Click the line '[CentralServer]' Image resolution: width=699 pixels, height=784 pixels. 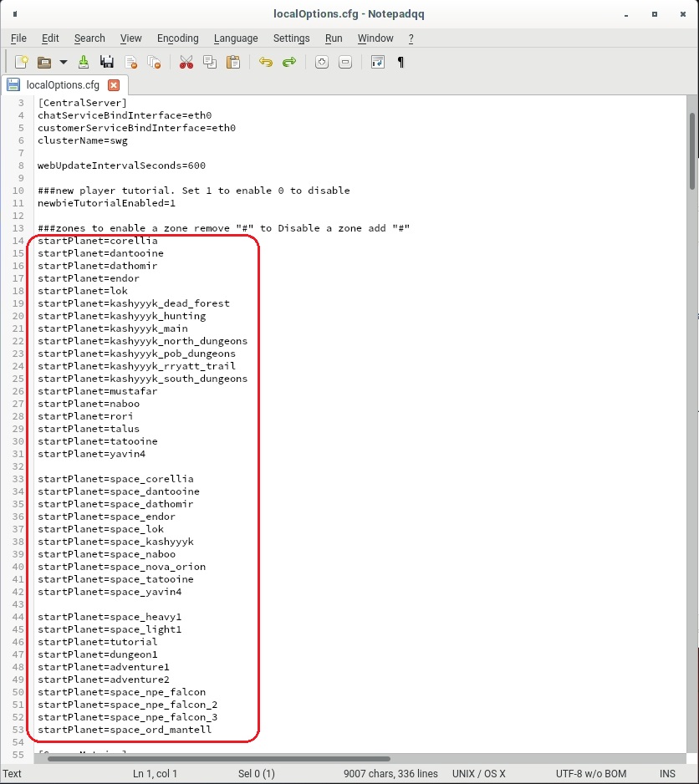[x=82, y=103]
